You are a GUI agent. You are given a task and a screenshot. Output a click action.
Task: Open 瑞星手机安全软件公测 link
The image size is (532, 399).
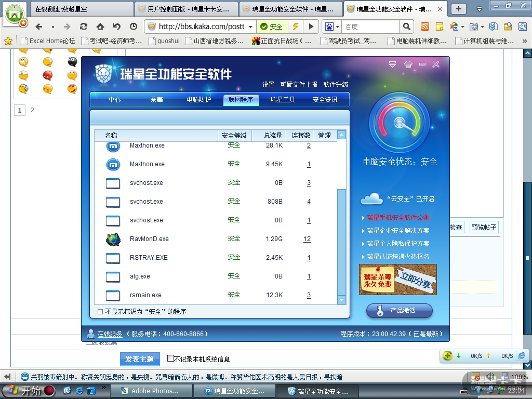click(x=398, y=218)
